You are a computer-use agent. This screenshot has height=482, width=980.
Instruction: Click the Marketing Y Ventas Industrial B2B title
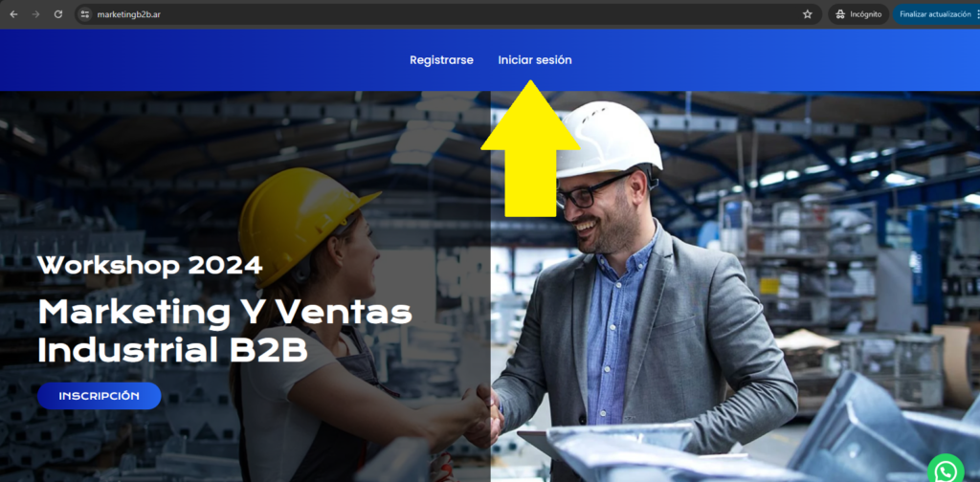225,331
